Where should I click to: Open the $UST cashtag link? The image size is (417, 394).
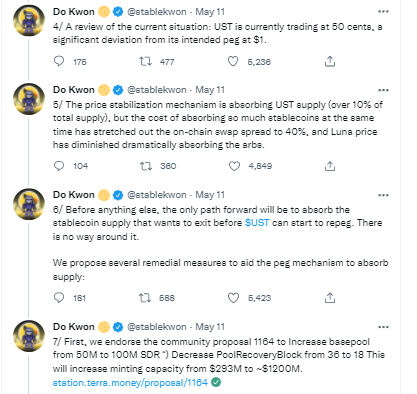click(257, 223)
